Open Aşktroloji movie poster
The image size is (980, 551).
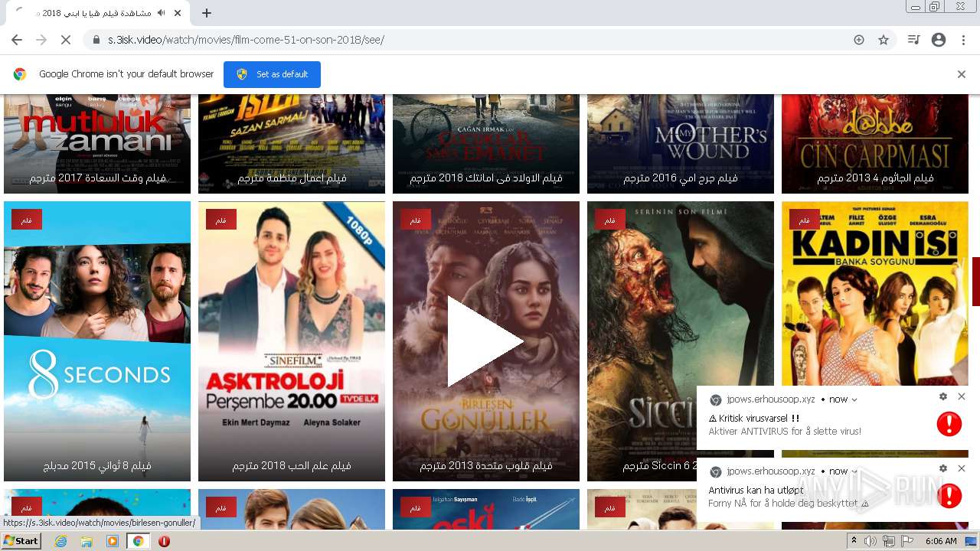point(292,341)
